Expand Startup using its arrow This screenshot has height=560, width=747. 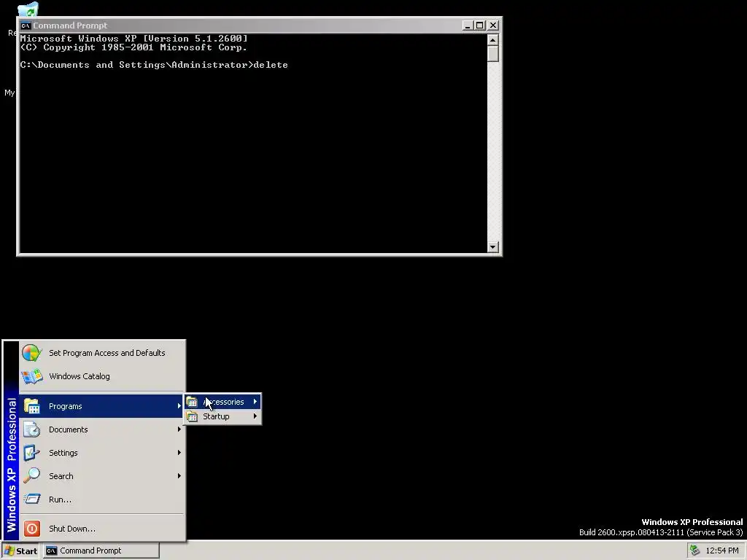pyautogui.click(x=255, y=416)
